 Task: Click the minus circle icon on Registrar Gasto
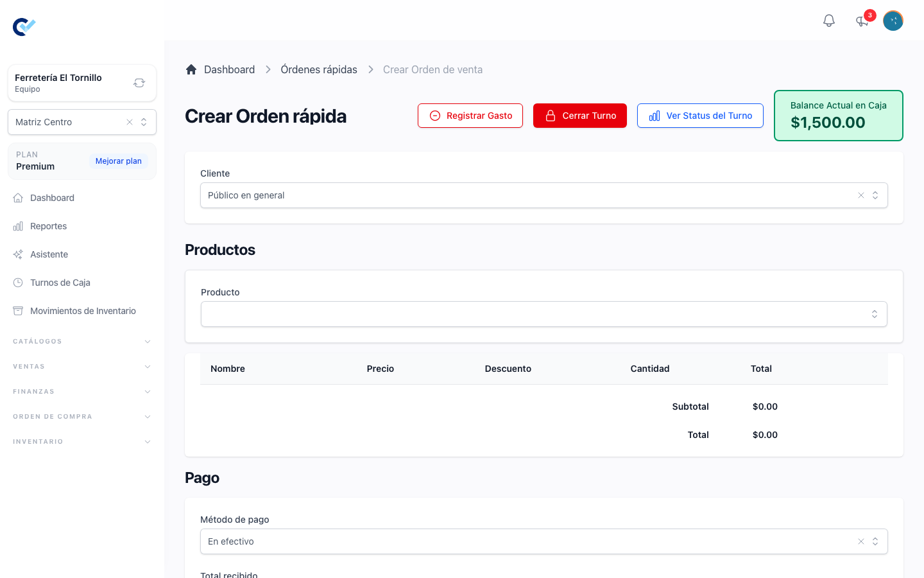point(435,116)
